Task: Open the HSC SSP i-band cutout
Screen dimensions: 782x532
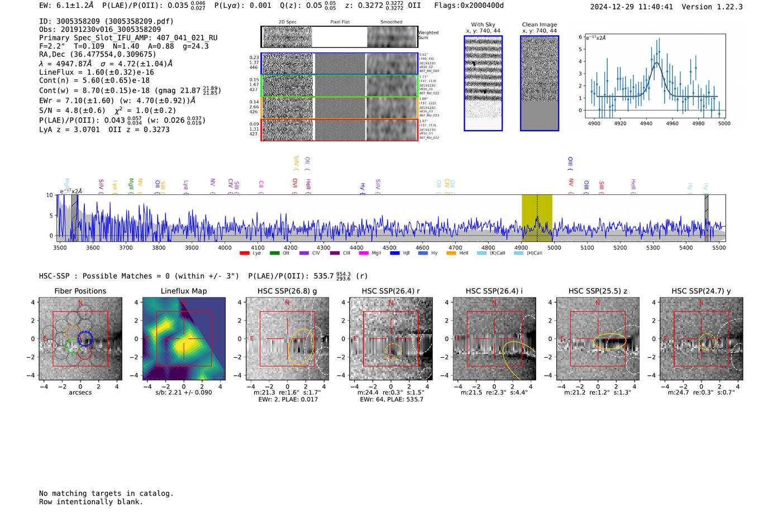Action: pos(494,339)
